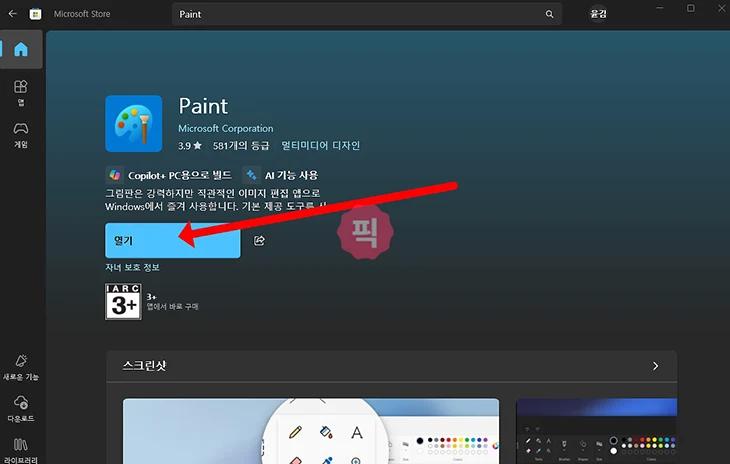Click the 3.9 star rating
Screen dimensions: 730x464
(x=190, y=146)
